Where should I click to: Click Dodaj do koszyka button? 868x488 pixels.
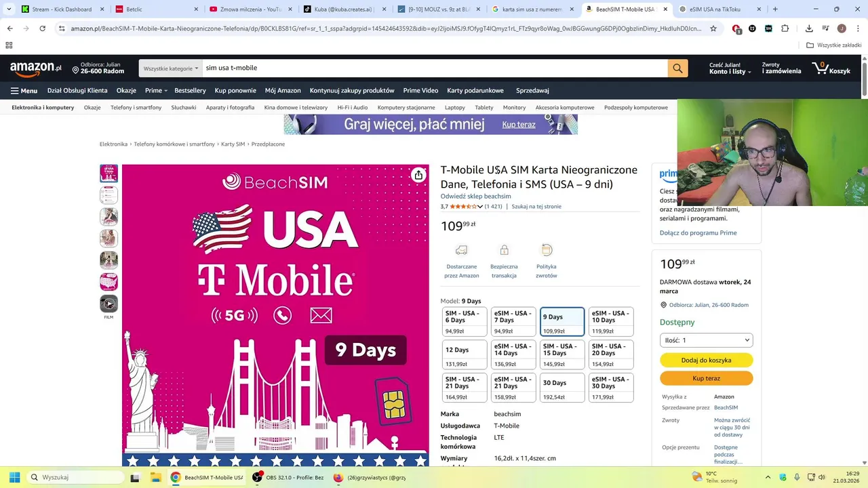[707, 361]
